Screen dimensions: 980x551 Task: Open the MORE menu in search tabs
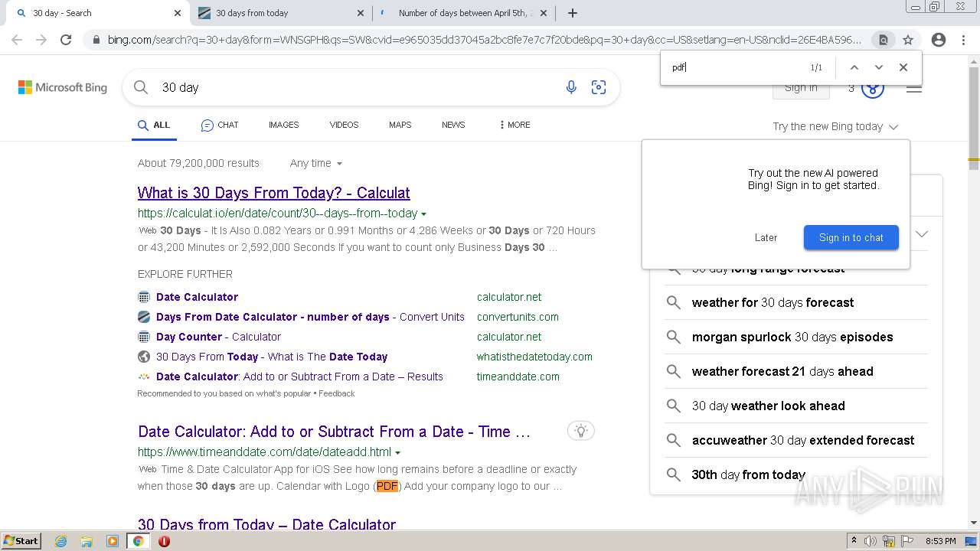pyautogui.click(x=514, y=125)
